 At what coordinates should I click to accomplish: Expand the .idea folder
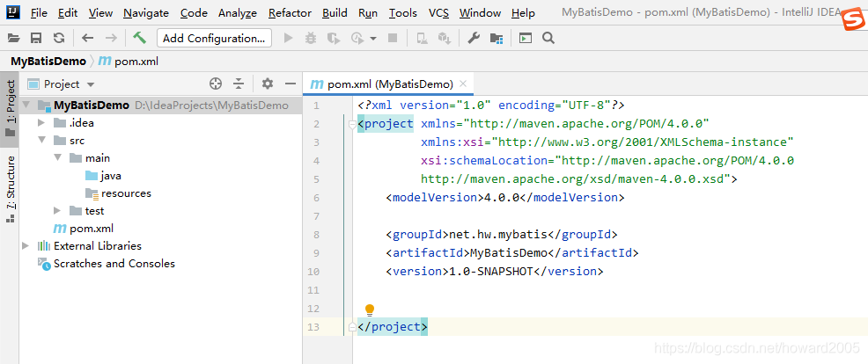click(41, 123)
